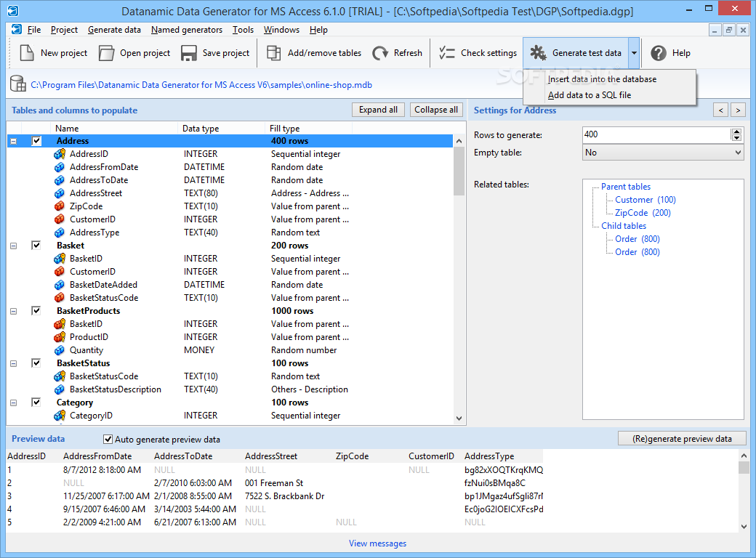Click the AddressType column icon
This screenshot has width=756, height=558.
coord(60,232)
